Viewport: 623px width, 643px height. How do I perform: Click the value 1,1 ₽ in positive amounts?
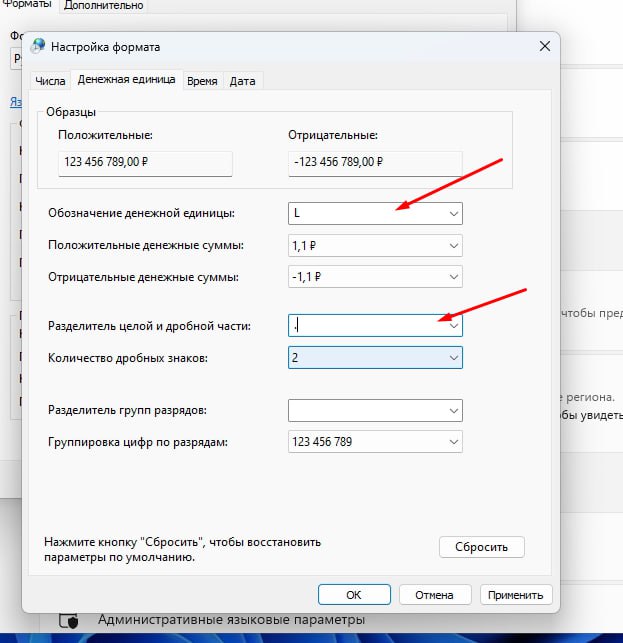[304, 246]
